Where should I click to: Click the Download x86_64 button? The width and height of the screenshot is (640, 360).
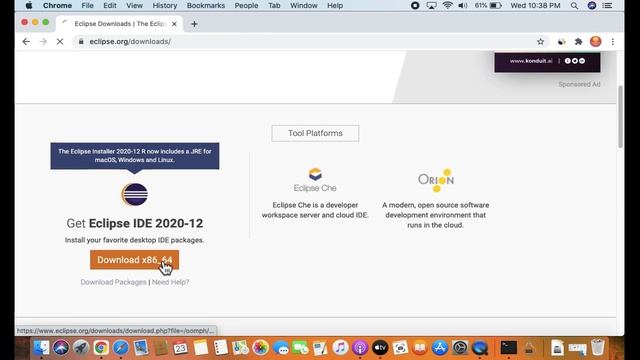click(x=134, y=260)
